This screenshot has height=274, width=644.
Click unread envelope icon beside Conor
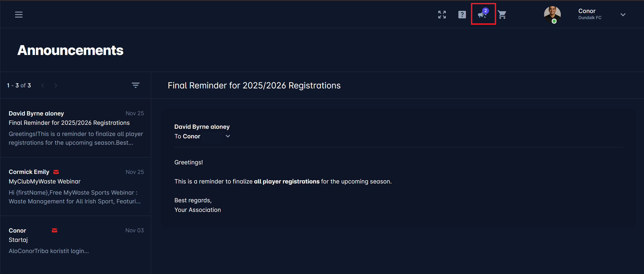(55, 230)
